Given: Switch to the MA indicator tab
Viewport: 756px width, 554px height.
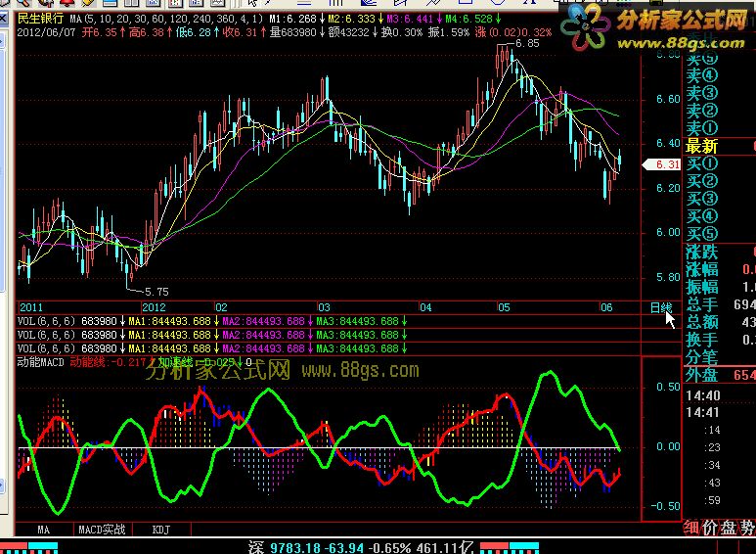Looking at the screenshot, I should (x=44, y=530).
